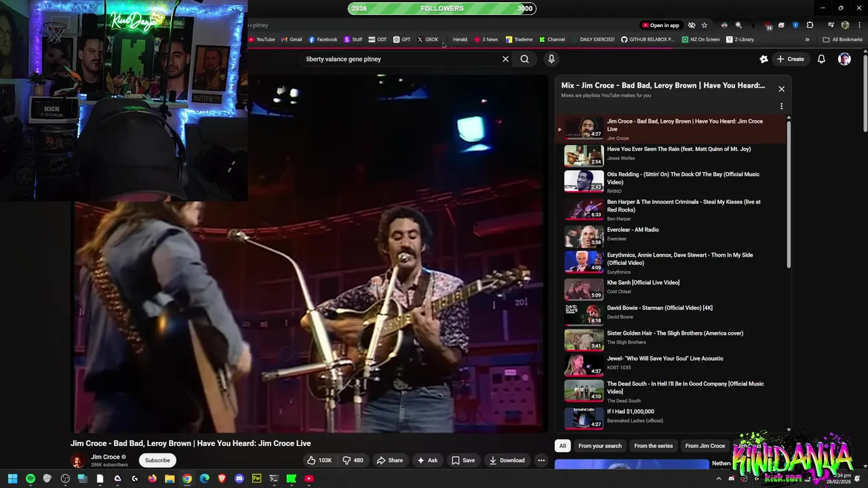The image size is (868, 488).
Task: Save the video to a playlist
Action: click(x=463, y=460)
